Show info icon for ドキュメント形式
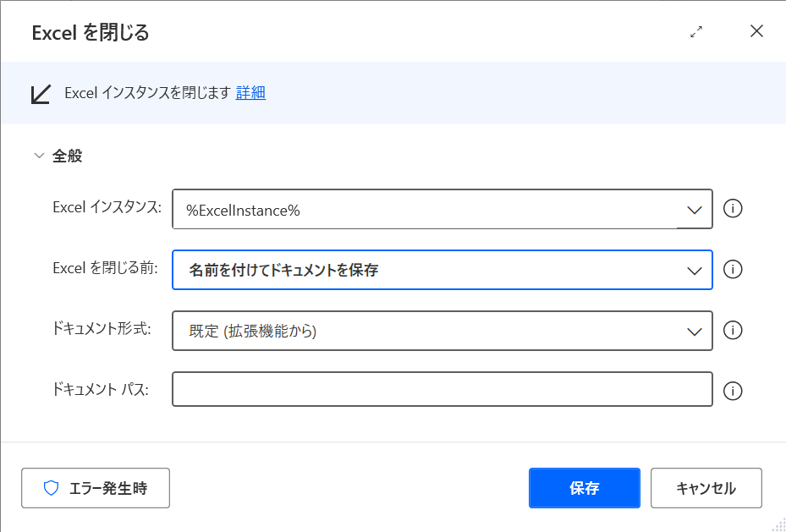Screen dimensions: 786x532 (734, 331)
